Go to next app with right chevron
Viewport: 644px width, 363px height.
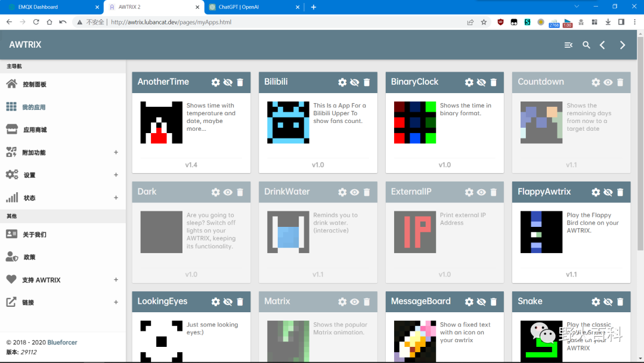(623, 45)
